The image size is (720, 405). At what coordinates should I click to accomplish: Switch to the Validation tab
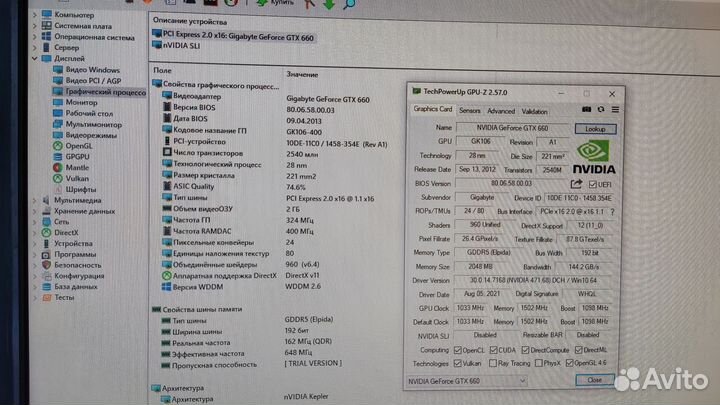click(x=534, y=112)
